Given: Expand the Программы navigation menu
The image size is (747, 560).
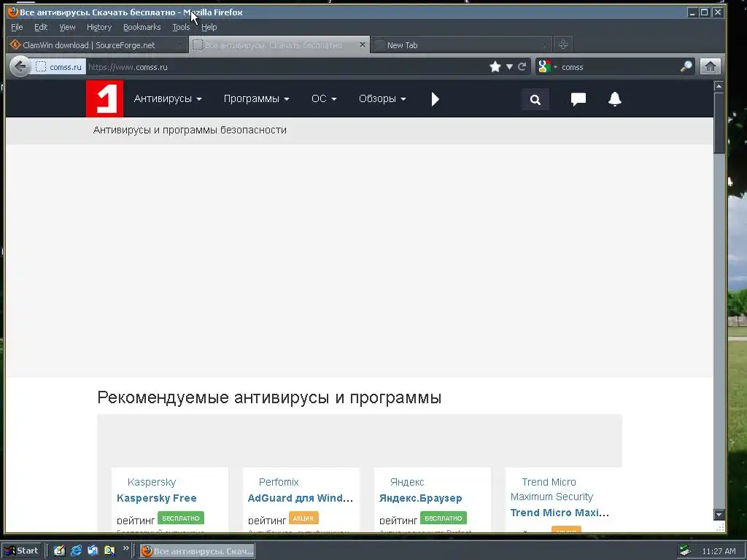Looking at the screenshot, I should [x=256, y=98].
